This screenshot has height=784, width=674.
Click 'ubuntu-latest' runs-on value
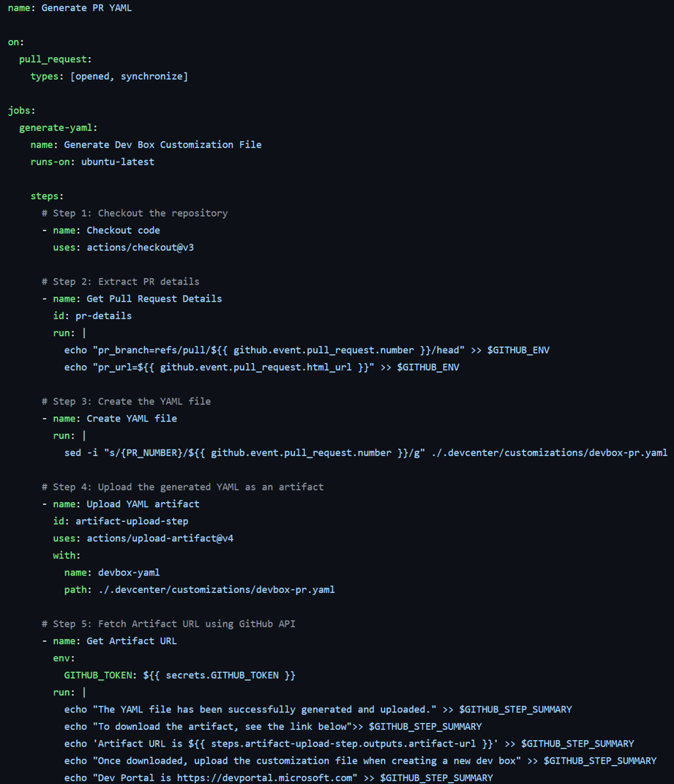[x=118, y=162]
